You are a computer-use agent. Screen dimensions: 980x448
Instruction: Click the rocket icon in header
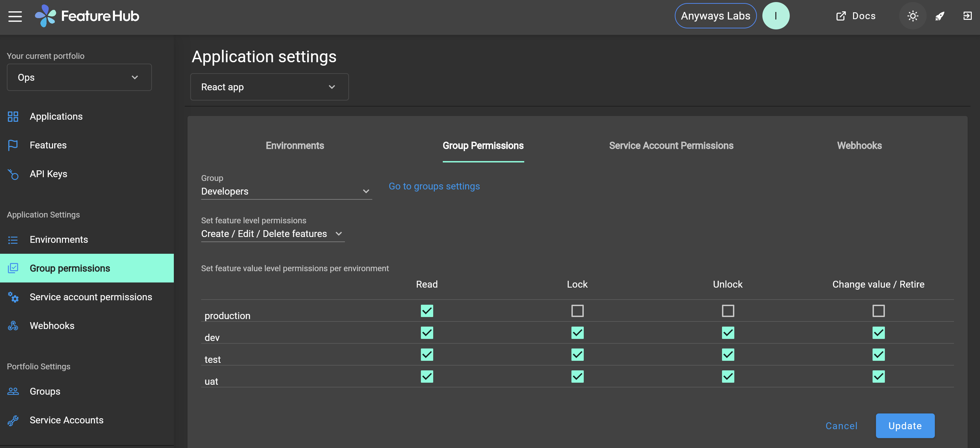tap(940, 16)
